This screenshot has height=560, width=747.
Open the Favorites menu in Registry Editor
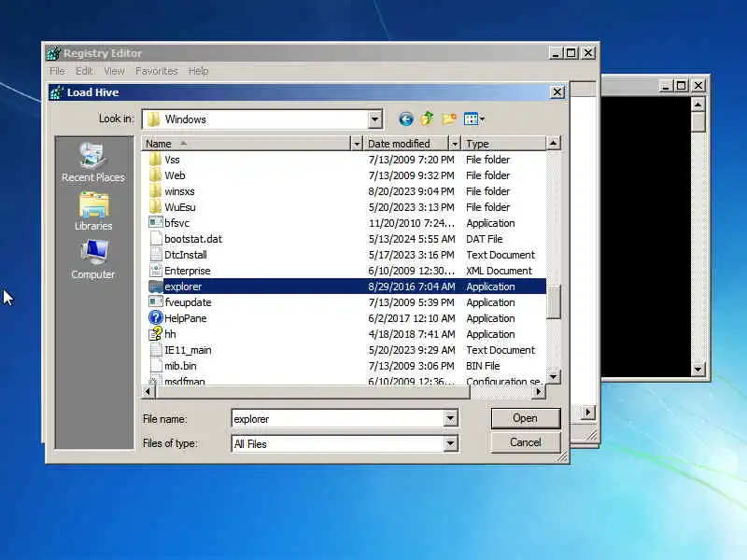(x=156, y=71)
